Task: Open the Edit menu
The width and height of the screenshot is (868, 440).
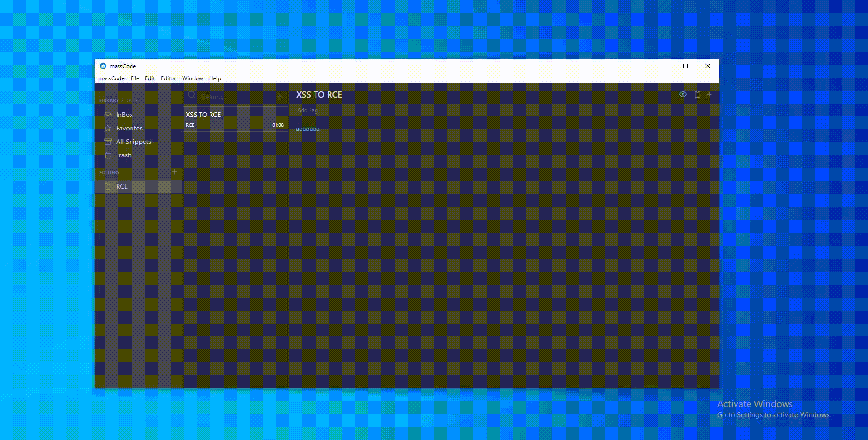Action: pos(150,78)
